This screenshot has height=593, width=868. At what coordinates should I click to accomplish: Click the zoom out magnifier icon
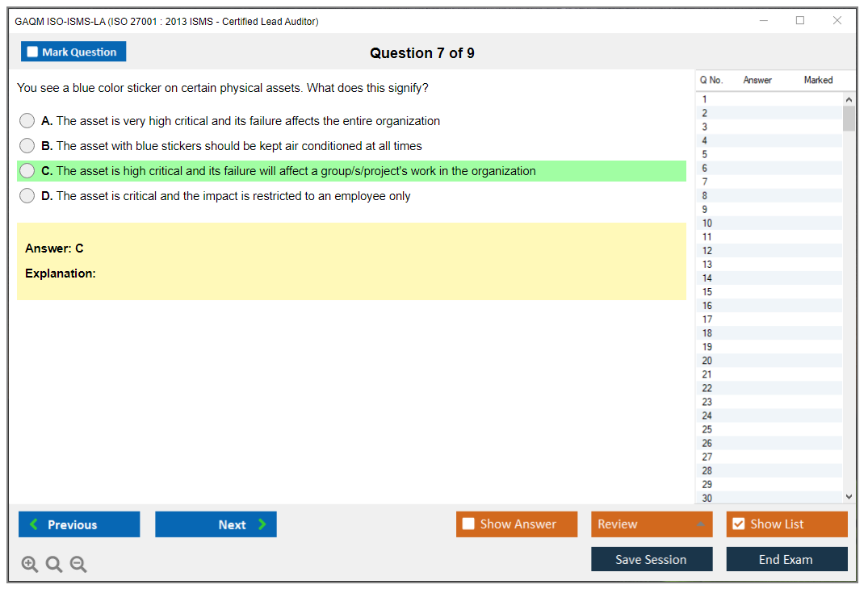pyautogui.click(x=78, y=564)
